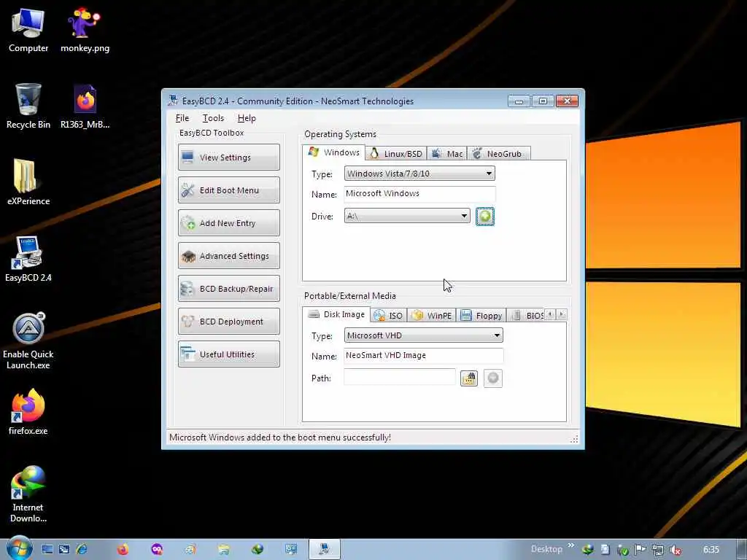Click the browse folder icon beside Path

(469, 378)
